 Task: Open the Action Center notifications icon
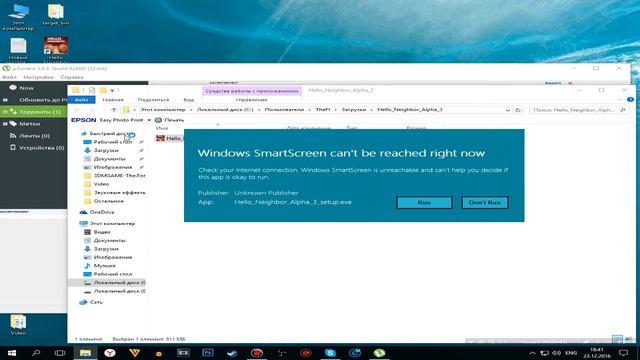coord(623,353)
